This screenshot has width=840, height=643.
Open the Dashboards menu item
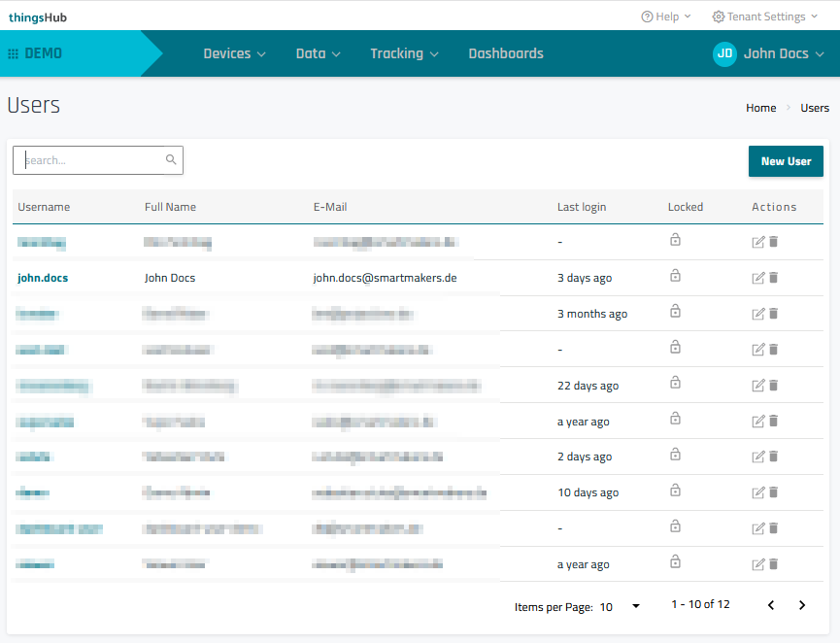click(506, 54)
